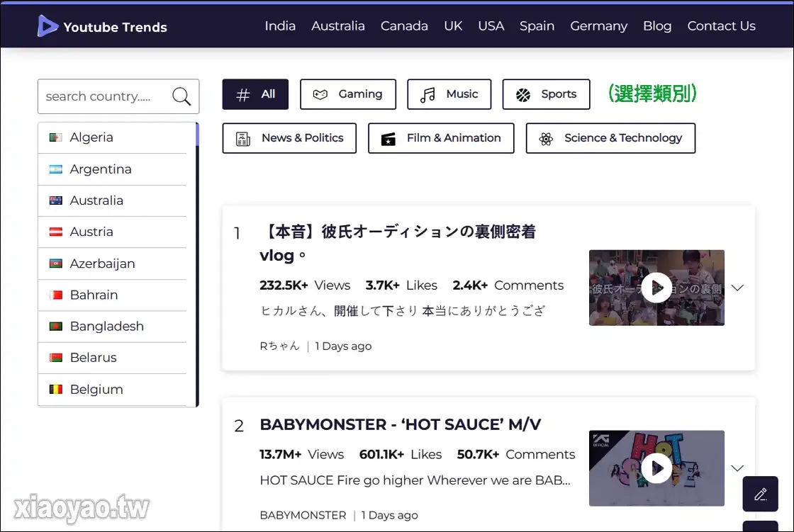The image size is (794, 532).
Task: Open Germany in top navigation
Action: (x=598, y=26)
